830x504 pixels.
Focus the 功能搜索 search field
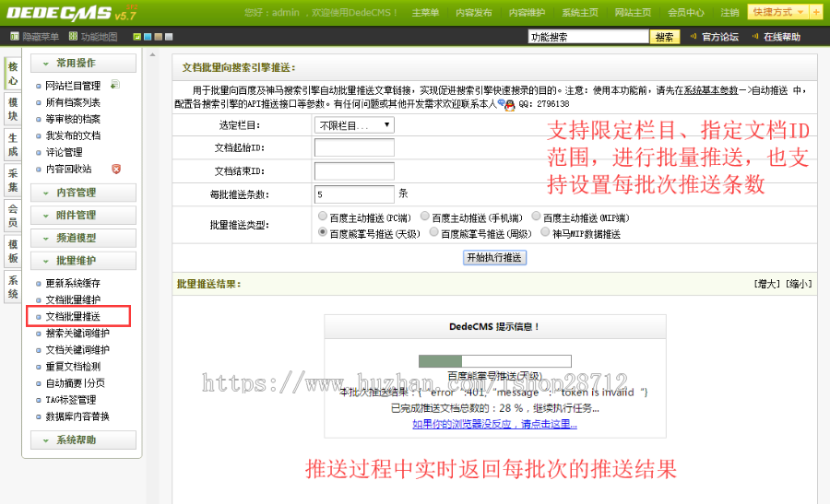(x=588, y=37)
